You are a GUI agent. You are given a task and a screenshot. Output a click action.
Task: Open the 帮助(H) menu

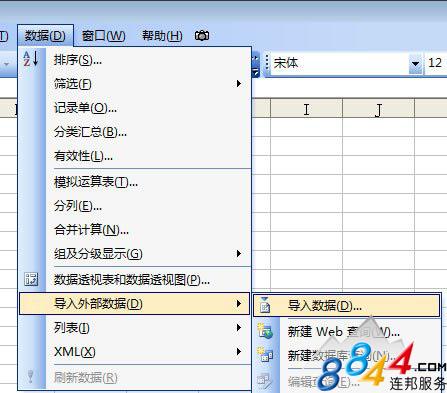pos(162,35)
